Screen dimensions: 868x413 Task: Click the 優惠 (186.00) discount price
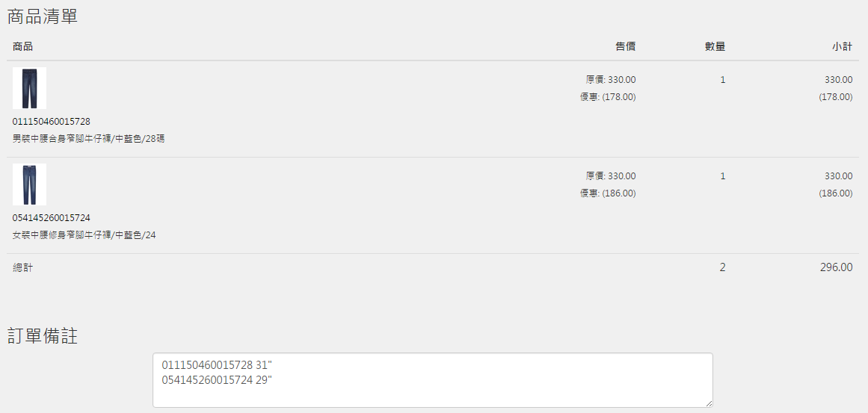click(608, 193)
